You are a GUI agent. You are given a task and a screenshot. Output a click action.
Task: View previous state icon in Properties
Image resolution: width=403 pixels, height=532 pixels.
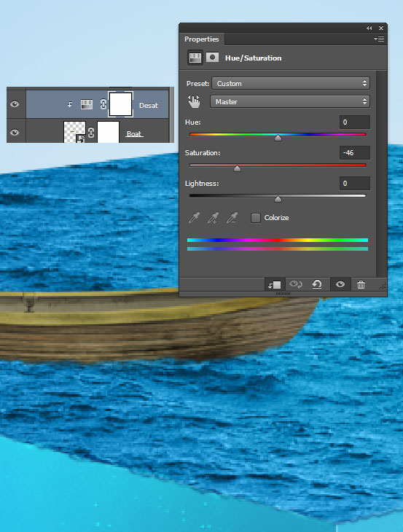point(296,284)
